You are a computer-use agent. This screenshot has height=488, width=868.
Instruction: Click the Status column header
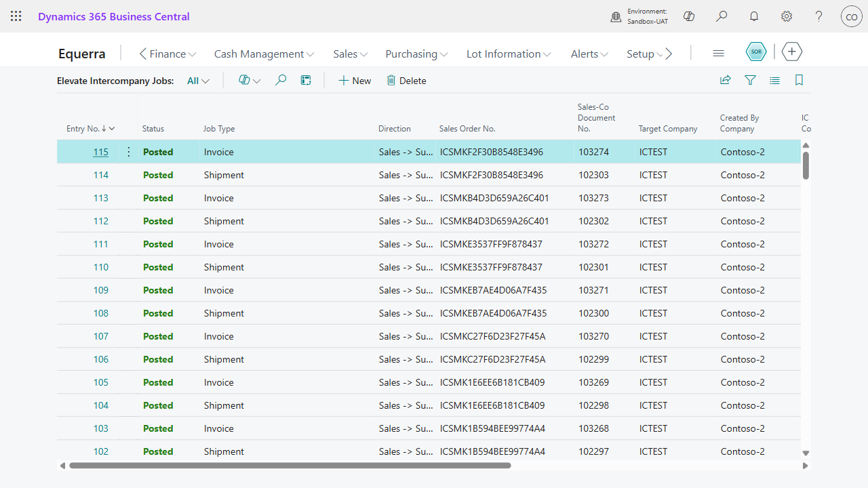[x=153, y=129]
